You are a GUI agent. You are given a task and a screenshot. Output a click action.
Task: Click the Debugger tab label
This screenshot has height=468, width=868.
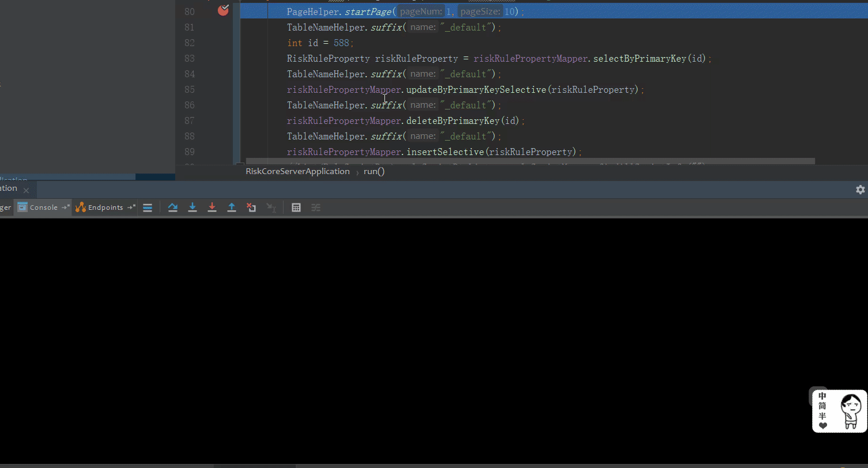(x=5, y=207)
